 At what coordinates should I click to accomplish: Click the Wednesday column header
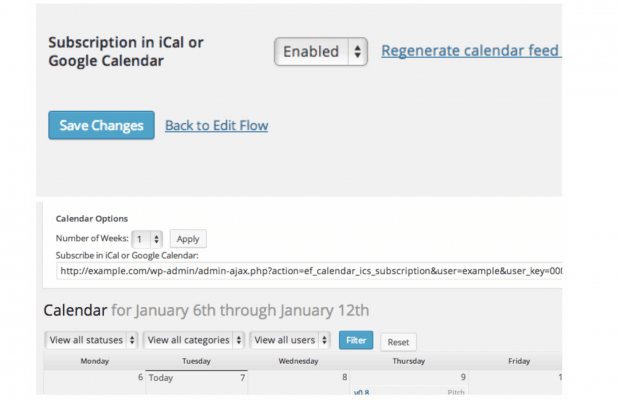[298, 361]
